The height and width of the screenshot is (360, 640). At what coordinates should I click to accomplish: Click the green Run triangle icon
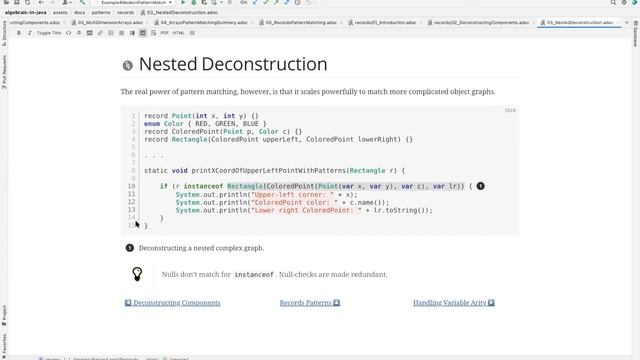pos(183,2)
